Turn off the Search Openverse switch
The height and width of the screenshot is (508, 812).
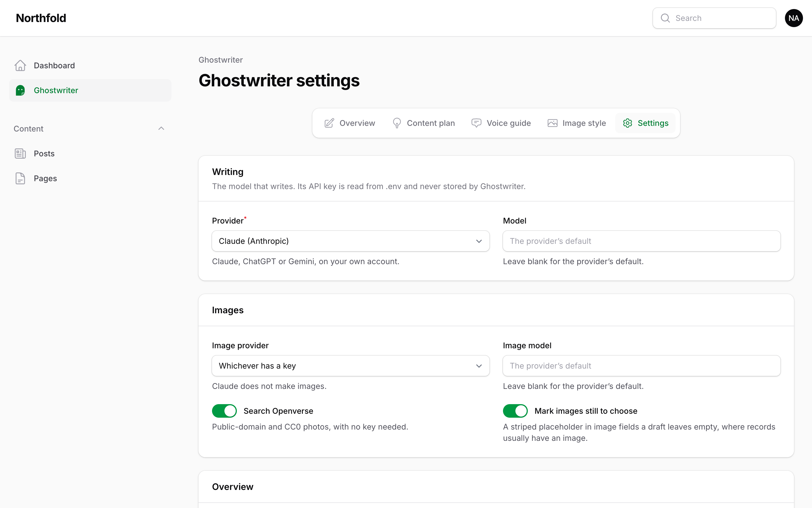[224, 411]
